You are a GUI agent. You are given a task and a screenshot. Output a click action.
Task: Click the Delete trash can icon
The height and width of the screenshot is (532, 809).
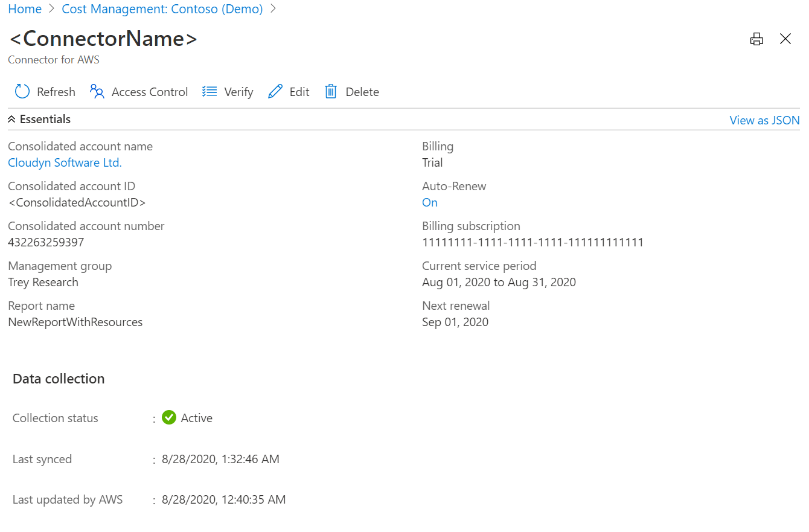[331, 92]
